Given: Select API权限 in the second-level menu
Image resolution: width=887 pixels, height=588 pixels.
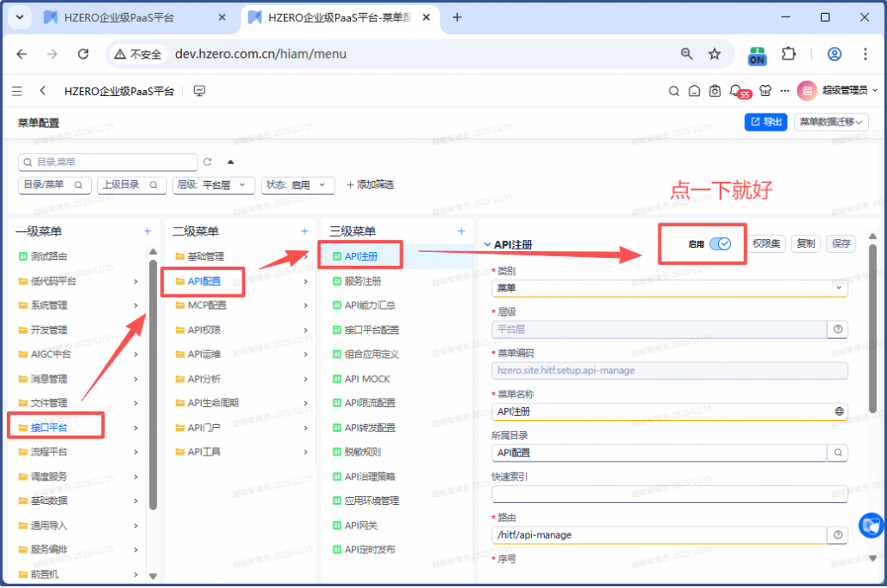Looking at the screenshot, I should pyautogui.click(x=204, y=330).
